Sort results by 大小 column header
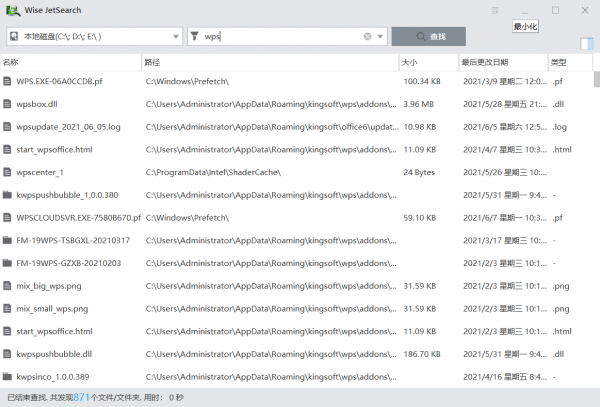 (429, 62)
